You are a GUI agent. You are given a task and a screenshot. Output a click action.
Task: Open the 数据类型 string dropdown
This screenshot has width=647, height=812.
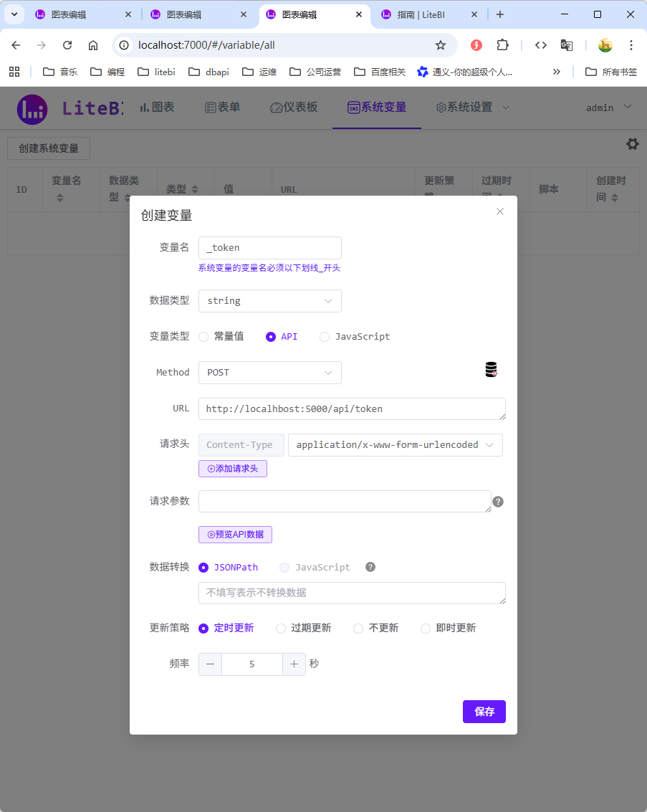pos(269,300)
